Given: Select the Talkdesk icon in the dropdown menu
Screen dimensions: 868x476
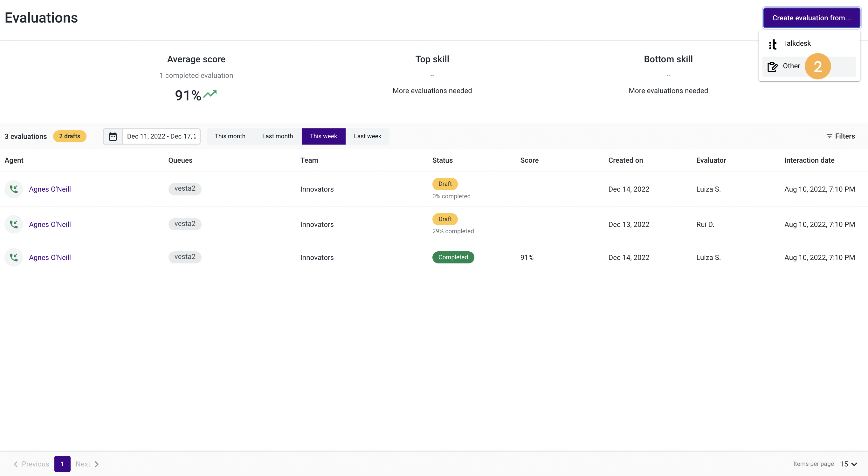Looking at the screenshot, I should pyautogui.click(x=773, y=44).
